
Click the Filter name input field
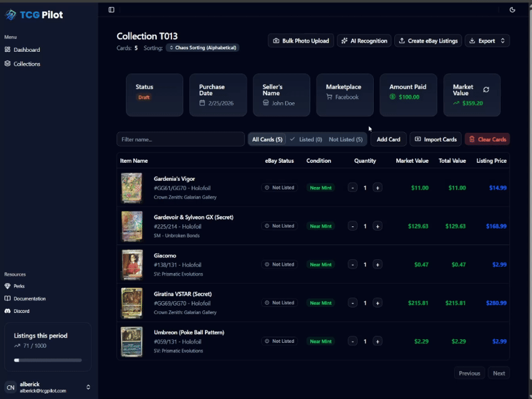(x=180, y=139)
